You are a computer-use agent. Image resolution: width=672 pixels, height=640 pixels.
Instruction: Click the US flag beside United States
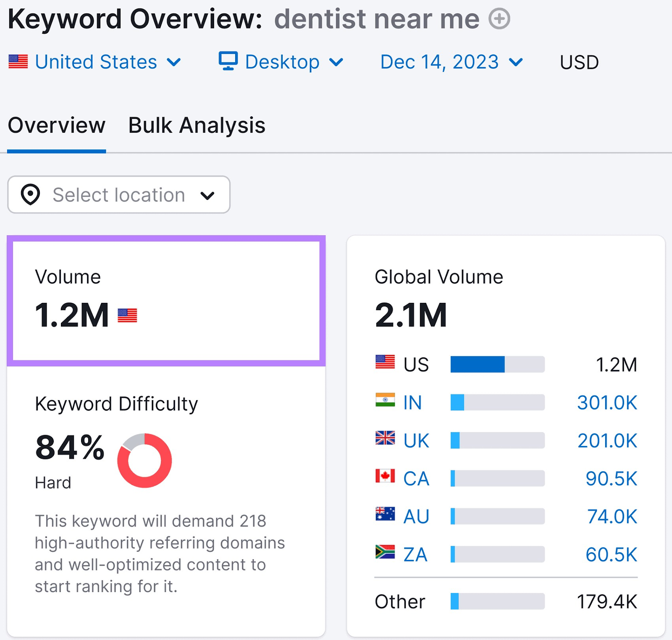(x=17, y=62)
